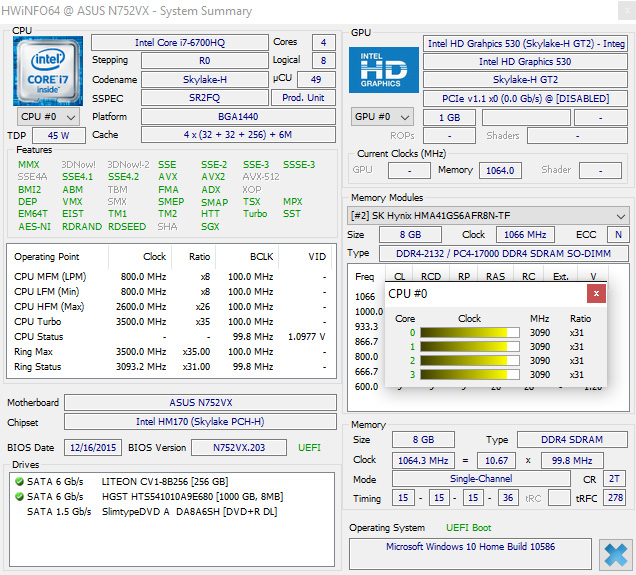The width and height of the screenshot is (636, 575).
Task: Click the 45 W TDP field
Action: (59, 135)
